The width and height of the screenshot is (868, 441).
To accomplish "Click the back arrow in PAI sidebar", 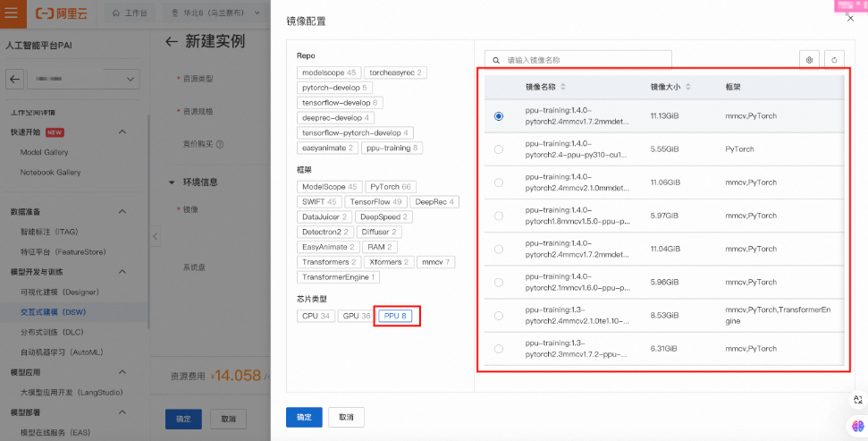I will click(14, 80).
